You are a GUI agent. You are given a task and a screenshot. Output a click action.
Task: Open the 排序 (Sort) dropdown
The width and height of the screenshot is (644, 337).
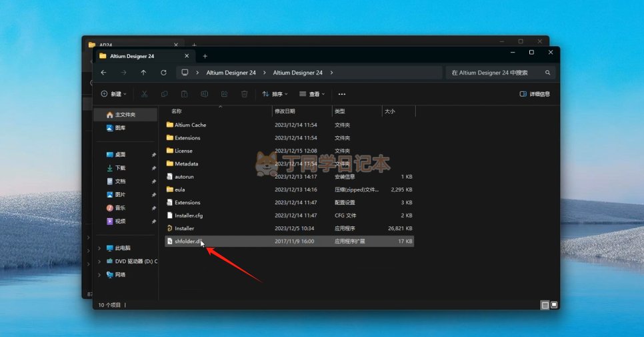(x=275, y=94)
